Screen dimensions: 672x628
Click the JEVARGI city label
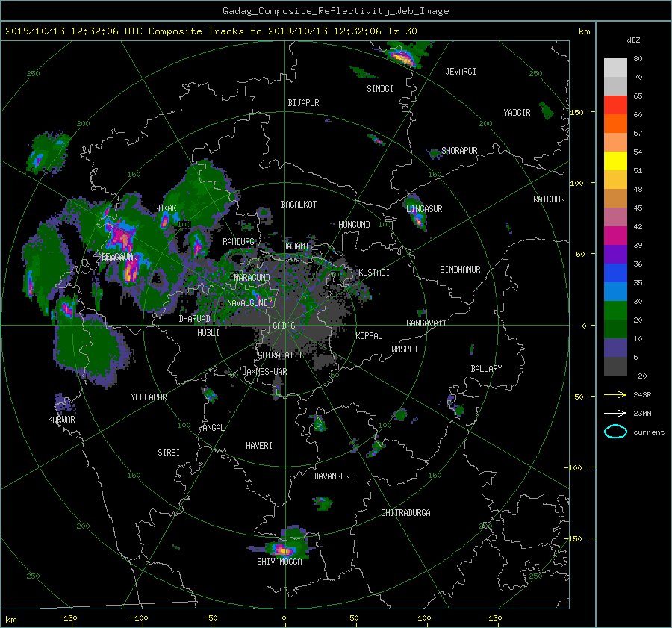pyautogui.click(x=461, y=72)
